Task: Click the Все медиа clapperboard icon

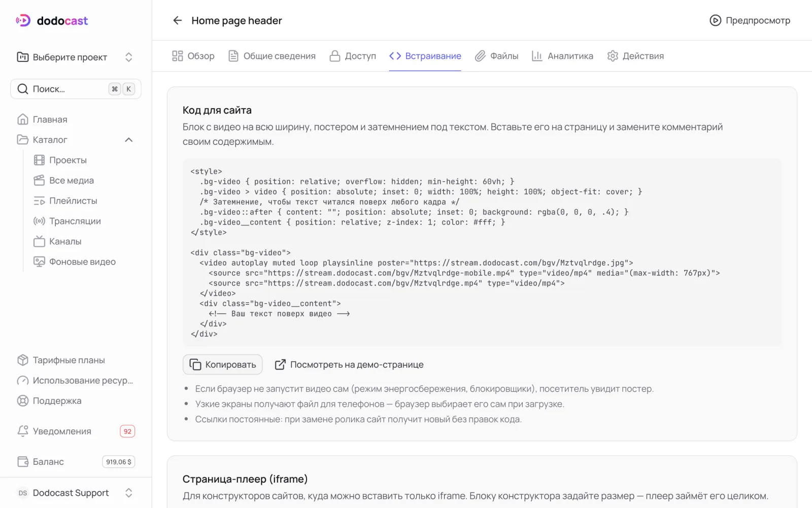Action: [39, 180]
